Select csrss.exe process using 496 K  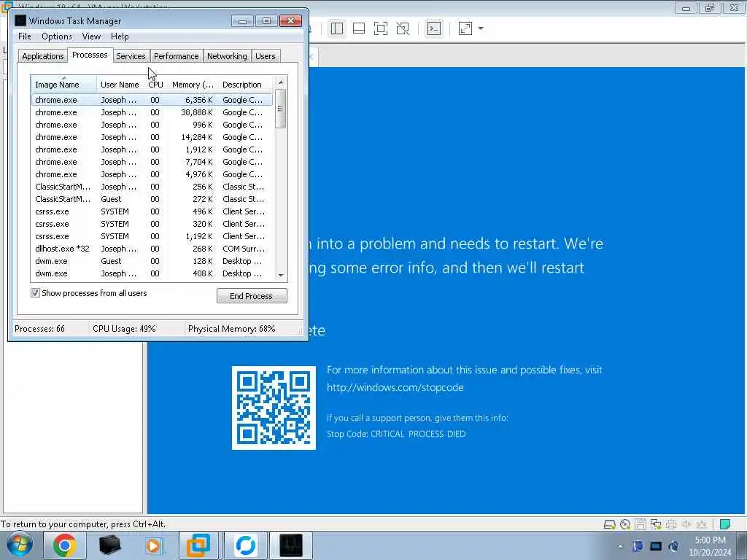click(x=152, y=211)
